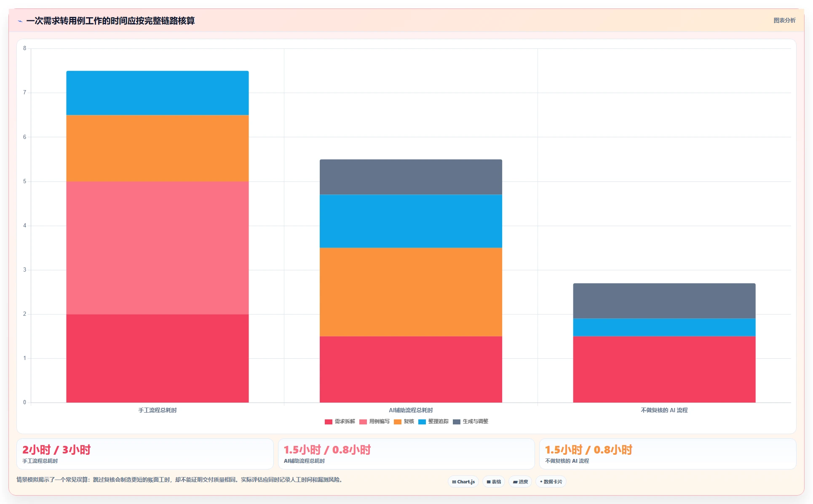Click the gray segment of 不做复核的 AI 流程 bar
Screen dimensions: 813x504
[664, 301]
